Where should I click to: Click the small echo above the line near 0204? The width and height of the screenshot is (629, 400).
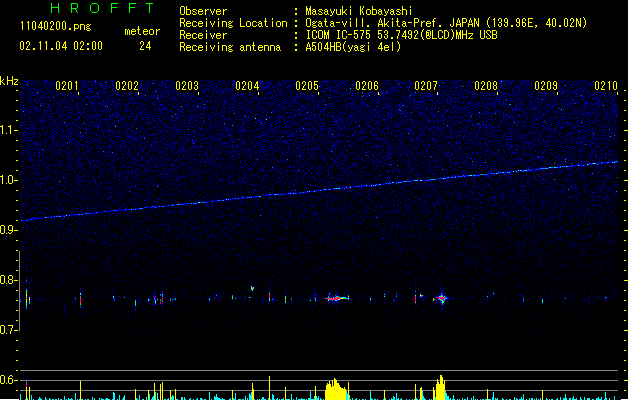point(252,288)
